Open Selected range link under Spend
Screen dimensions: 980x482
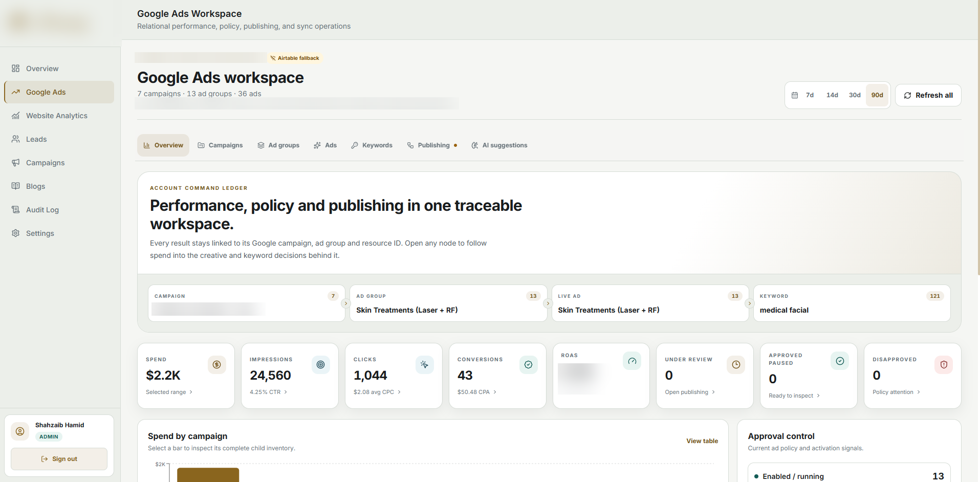point(169,392)
